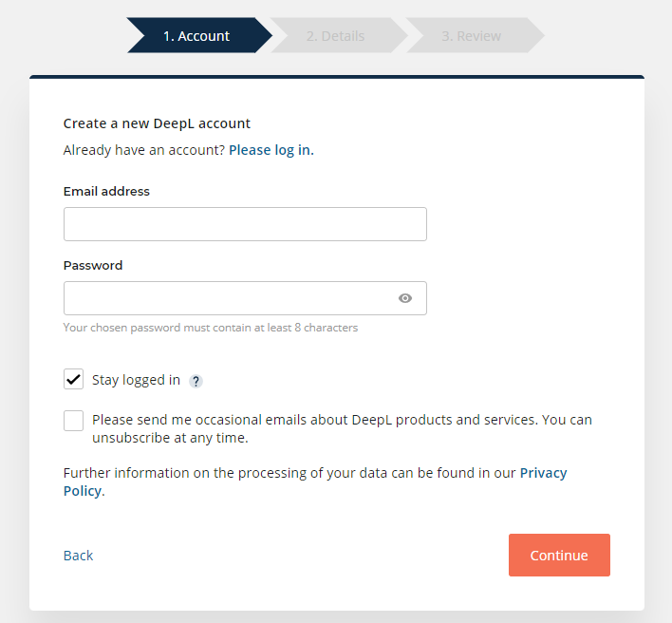Enable the occasional emails checkbox
This screenshot has height=623, width=672.
pyautogui.click(x=74, y=420)
